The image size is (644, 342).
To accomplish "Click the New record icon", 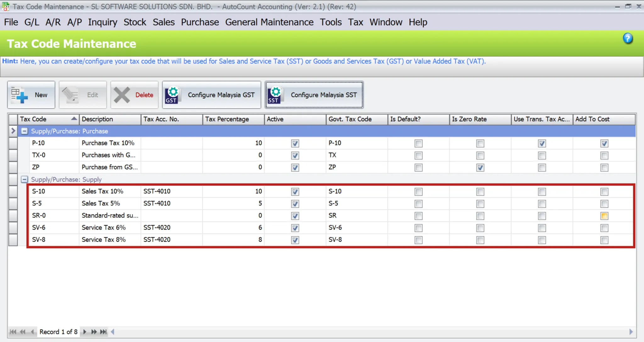I will tap(19, 95).
